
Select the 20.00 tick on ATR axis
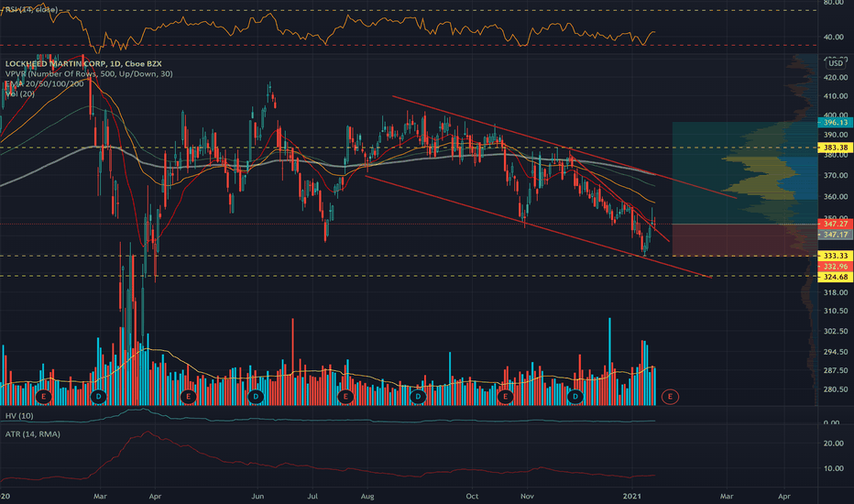coord(834,443)
